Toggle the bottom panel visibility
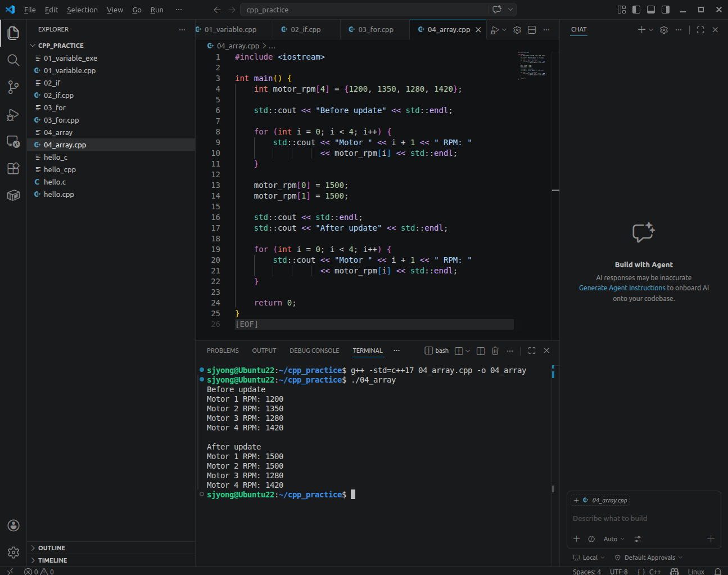Screen dimensions: 728x575 651,10
